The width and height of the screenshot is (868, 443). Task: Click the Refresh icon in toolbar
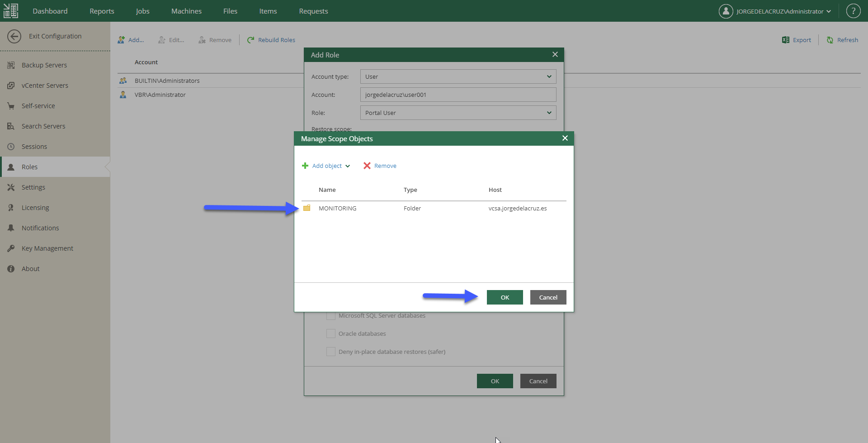(x=830, y=40)
